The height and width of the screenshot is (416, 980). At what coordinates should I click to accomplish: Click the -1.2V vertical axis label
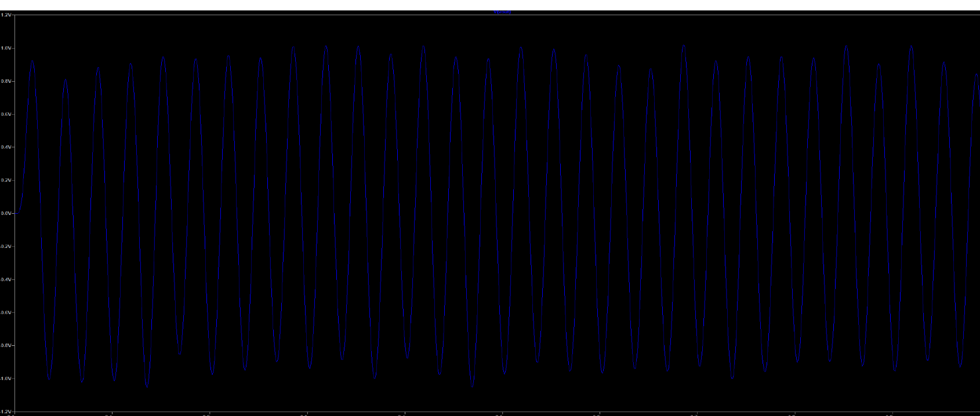point(6,411)
